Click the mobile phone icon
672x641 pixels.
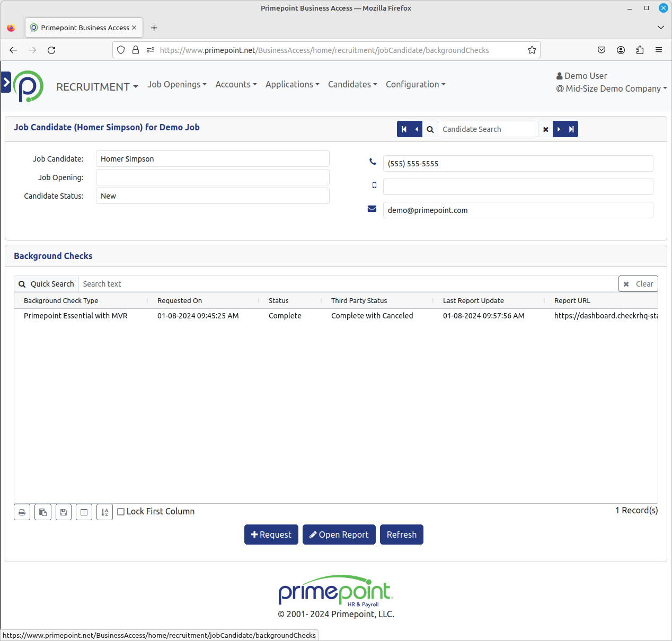click(374, 185)
